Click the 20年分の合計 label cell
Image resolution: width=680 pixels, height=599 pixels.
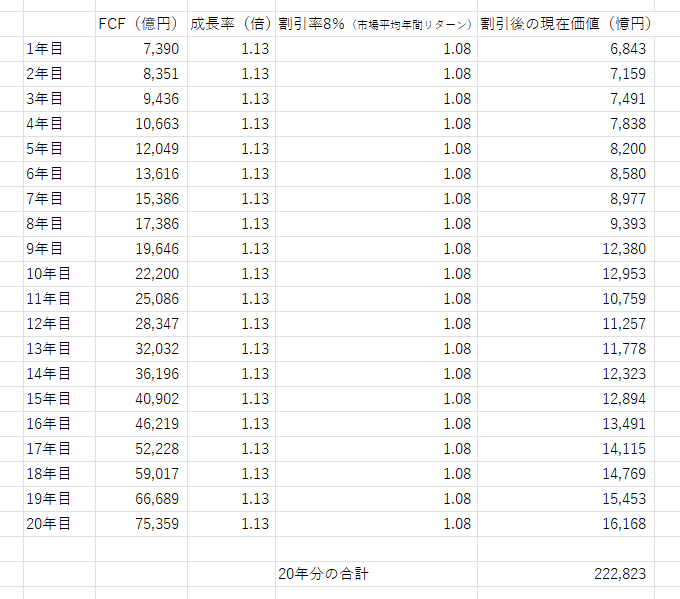376,573
